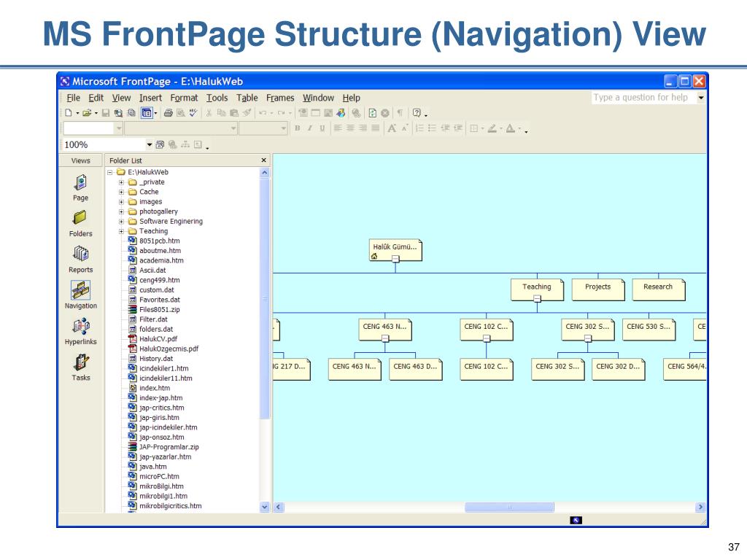The height and width of the screenshot is (560, 747).
Task: Expand the Teaching folder in Folder List
Action: coord(122,231)
